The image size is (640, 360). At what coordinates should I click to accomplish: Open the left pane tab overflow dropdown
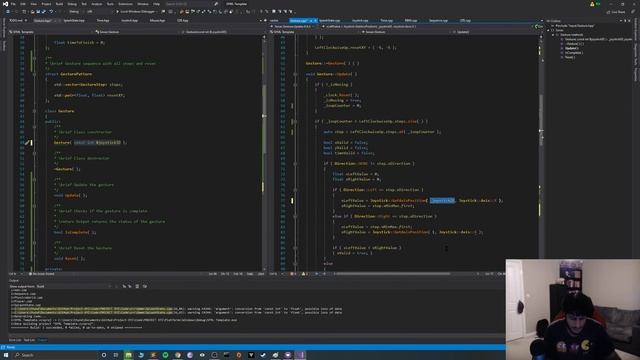(261, 20)
